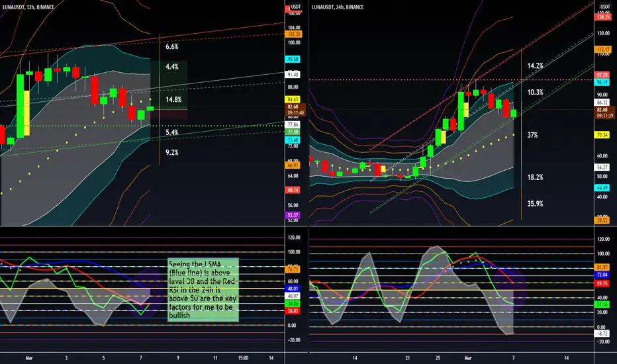Screen dimensions: 617x364
Task: Click the 25 date label on the 24h axis
Action: coord(438,358)
